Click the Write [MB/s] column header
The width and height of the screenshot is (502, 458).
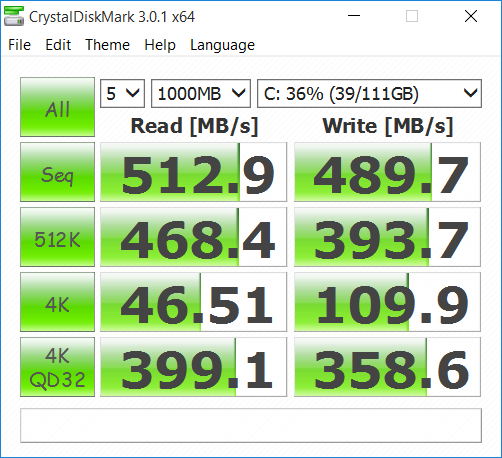pos(388,126)
